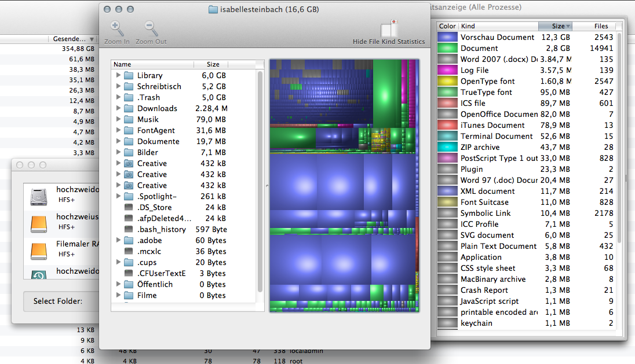The width and height of the screenshot is (635, 364).
Task: Click the first Creative folder icon
Action: 129,163
